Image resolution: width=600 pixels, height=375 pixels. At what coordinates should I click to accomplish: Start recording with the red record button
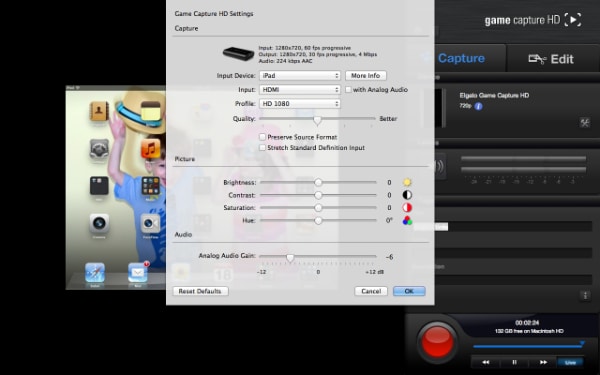pos(437,341)
